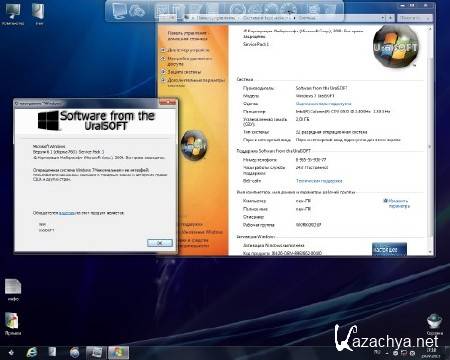Minimize the System window
450x360 pixels.
pyautogui.click(x=403, y=6)
